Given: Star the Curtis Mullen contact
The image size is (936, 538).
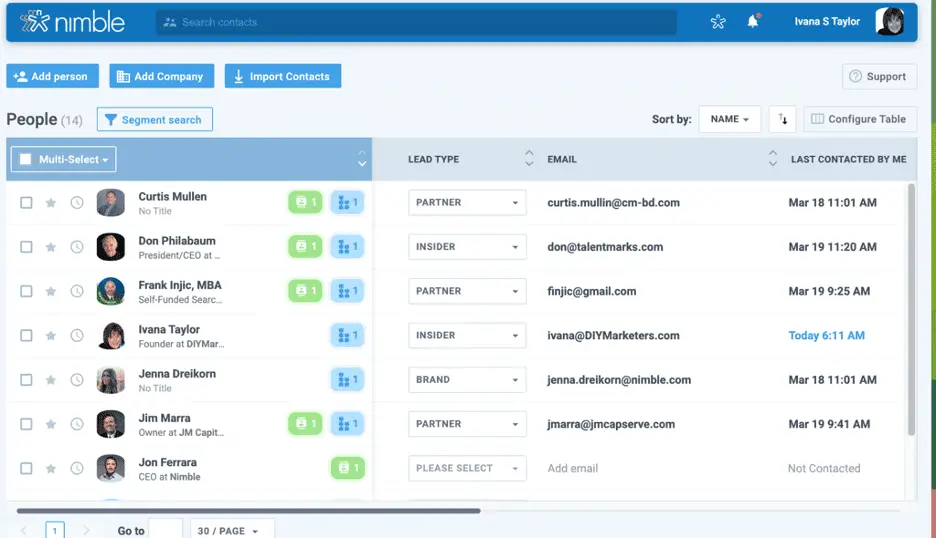Looking at the screenshot, I should (51, 203).
